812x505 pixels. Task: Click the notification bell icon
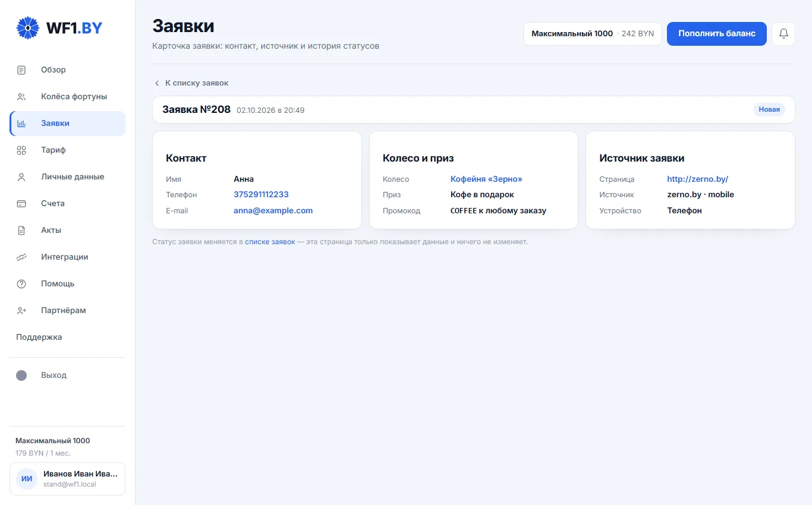[783, 34]
